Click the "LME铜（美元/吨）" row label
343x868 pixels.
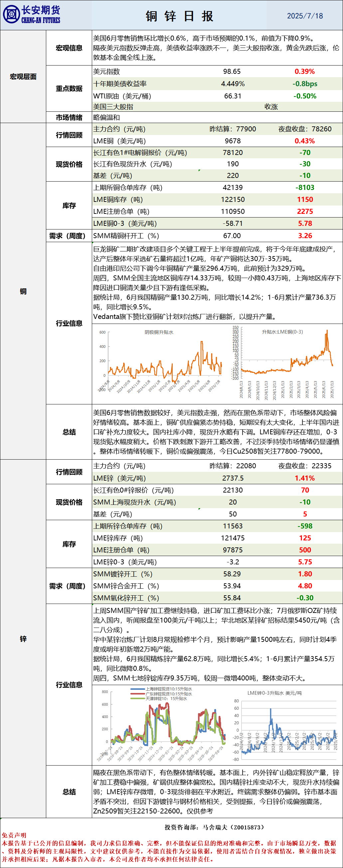click(x=120, y=141)
